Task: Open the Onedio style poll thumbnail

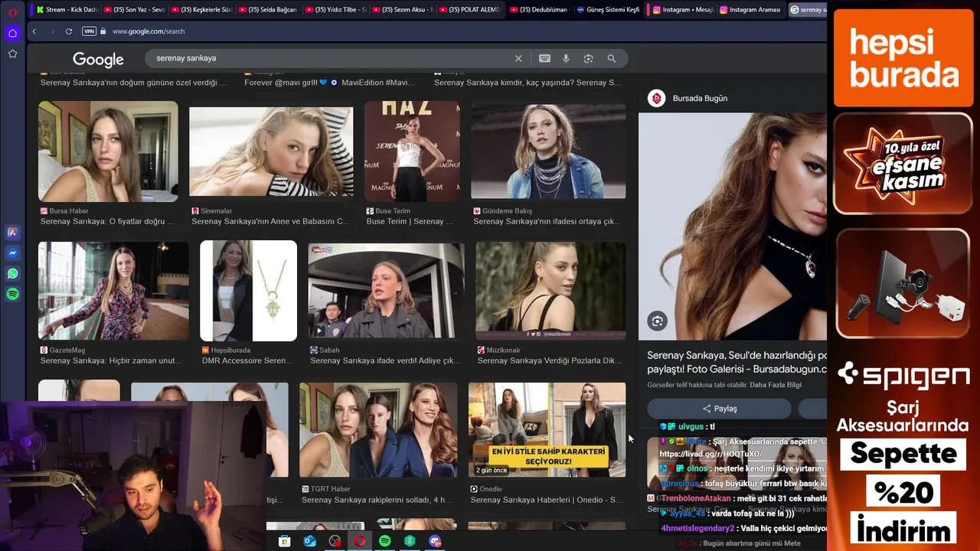Action: coord(547,430)
